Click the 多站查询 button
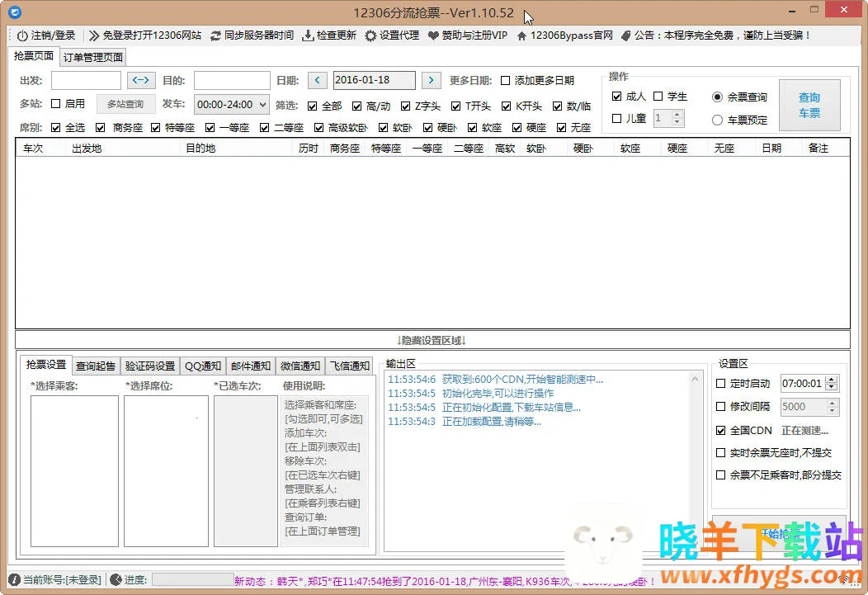Image resolution: width=868 pixels, height=595 pixels. [x=125, y=104]
